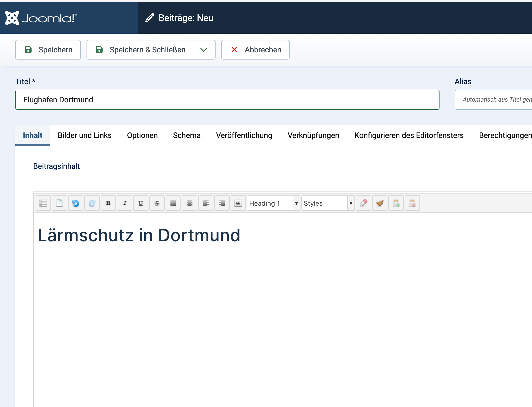
Task: Apply right alignment
Action: click(x=222, y=203)
